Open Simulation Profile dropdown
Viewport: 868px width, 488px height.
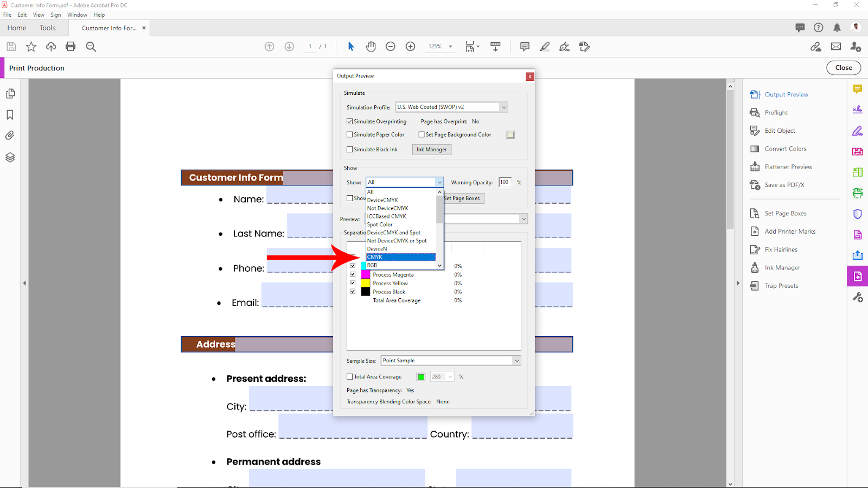451,107
